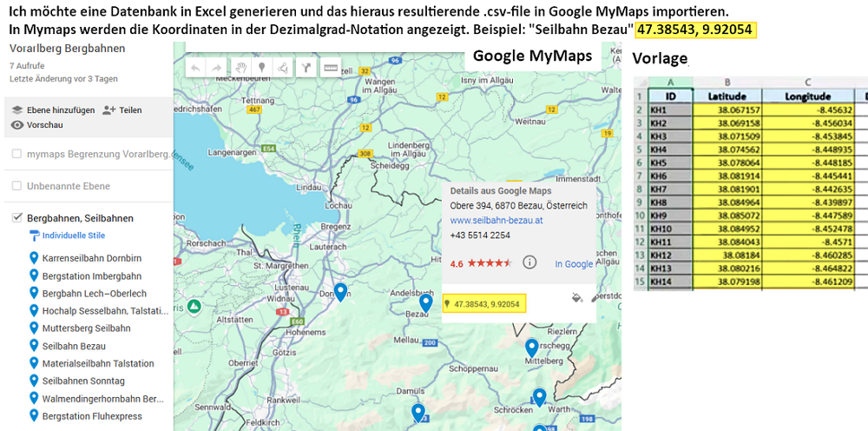Select the hand pan tool

[x=240, y=68]
